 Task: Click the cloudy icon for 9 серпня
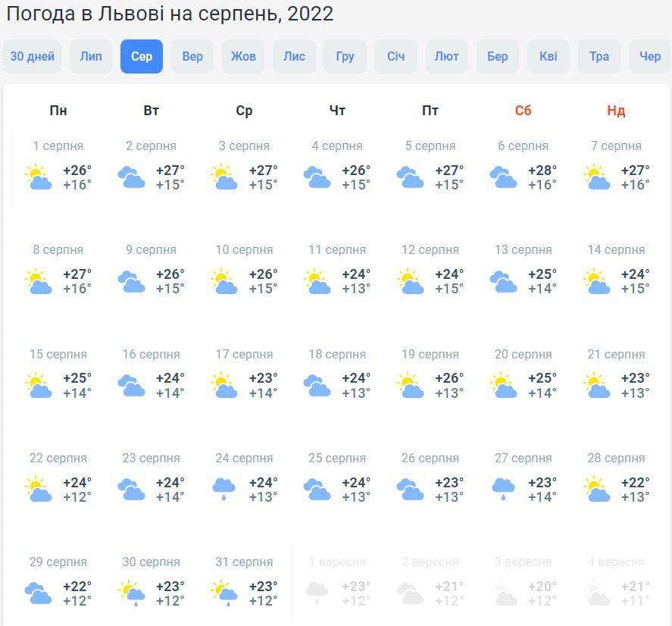pyautogui.click(x=131, y=281)
